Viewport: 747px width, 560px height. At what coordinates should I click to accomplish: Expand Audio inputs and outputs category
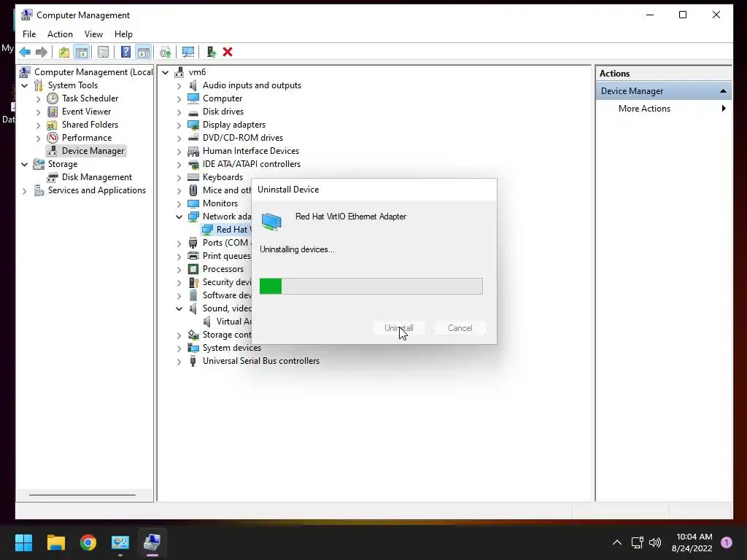(x=179, y=86)
